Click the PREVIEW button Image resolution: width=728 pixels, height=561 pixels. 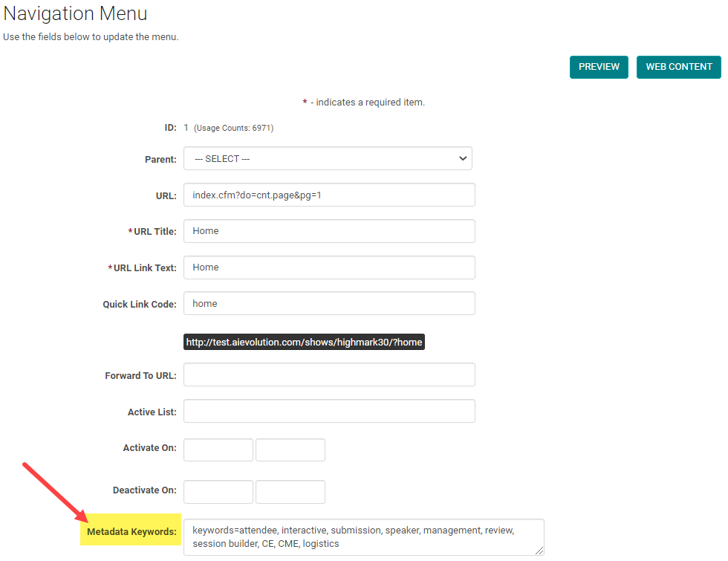pos(599,67)
